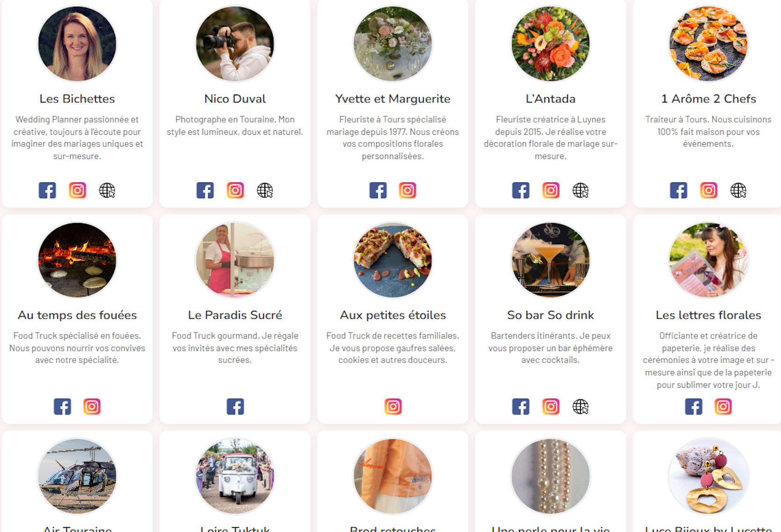
Task: Open Les lettres florales Facebook icon
Action: click(693, 407)
